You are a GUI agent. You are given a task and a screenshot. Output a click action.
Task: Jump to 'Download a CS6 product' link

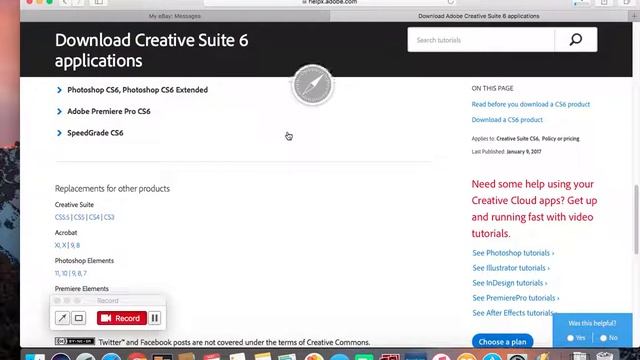[x=507, y=120]
